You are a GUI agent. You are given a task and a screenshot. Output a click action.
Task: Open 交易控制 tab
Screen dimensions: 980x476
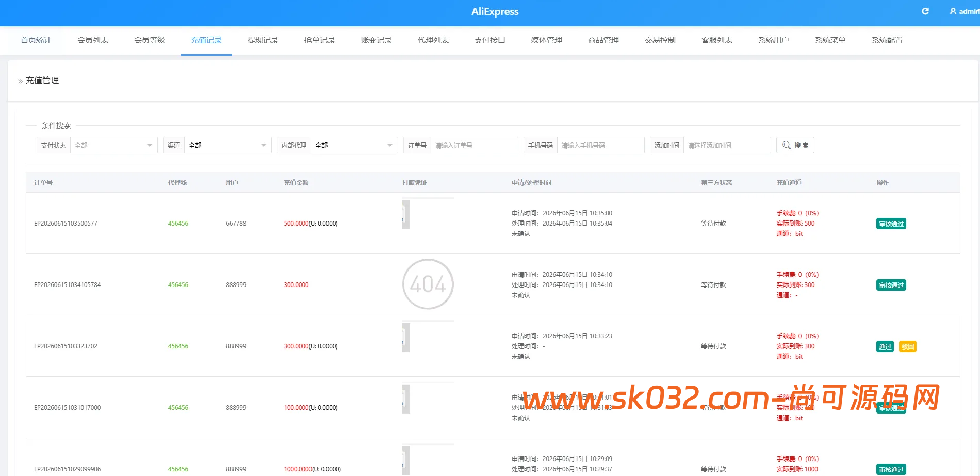pos(660,40)
